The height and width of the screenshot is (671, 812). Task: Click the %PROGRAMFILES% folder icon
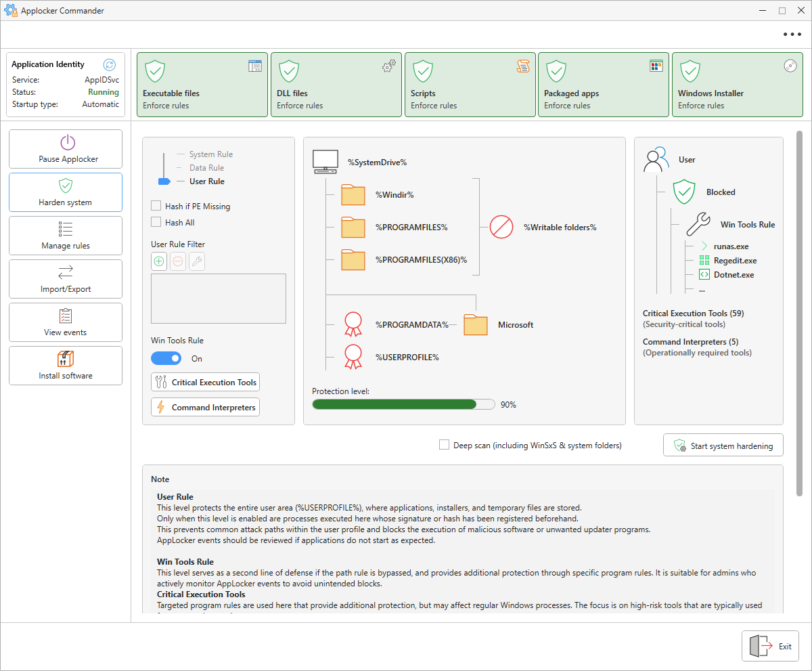tap(353, 227)
